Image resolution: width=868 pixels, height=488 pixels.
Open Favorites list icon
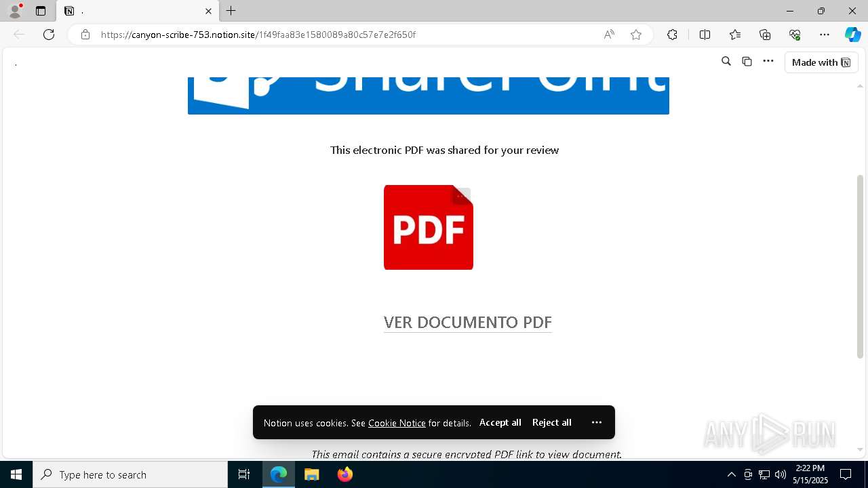pyautogui.click(x=735, y=35)
